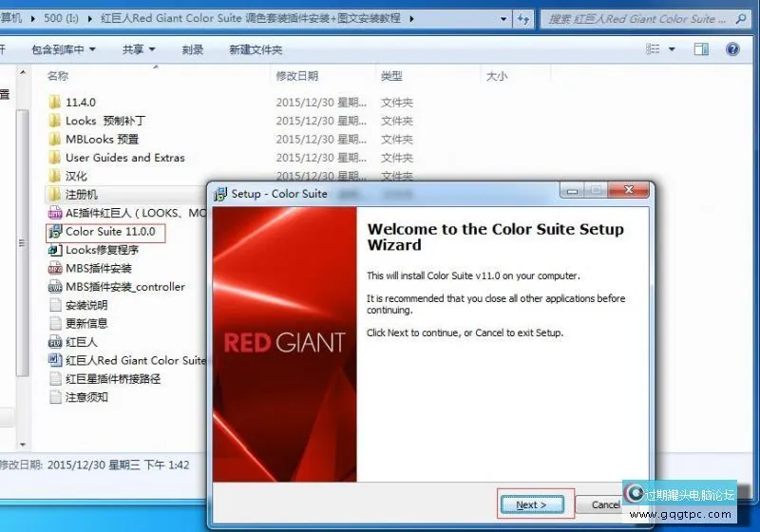Select the Color Suite 11.0.0 installer icon
Screen dimensions: 760x532
pos(55,232)
